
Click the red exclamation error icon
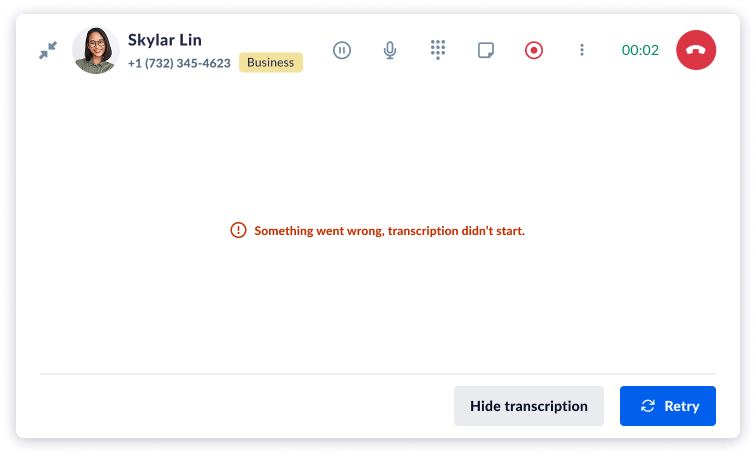tap(238, 230)
